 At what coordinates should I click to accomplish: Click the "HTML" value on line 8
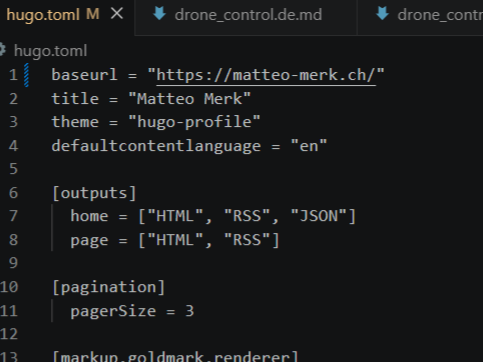(175, 240)
